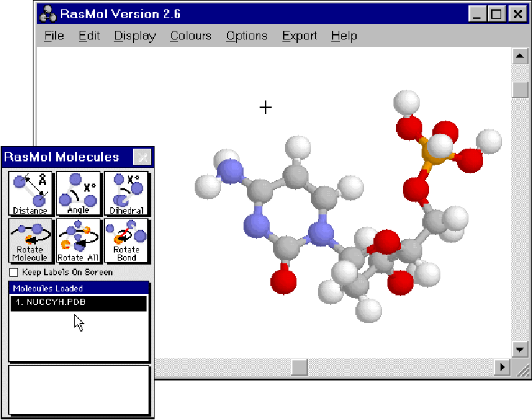Expand the Options menu
The height and width of the screenshot is (420, 532).
[x=246, y=36]
